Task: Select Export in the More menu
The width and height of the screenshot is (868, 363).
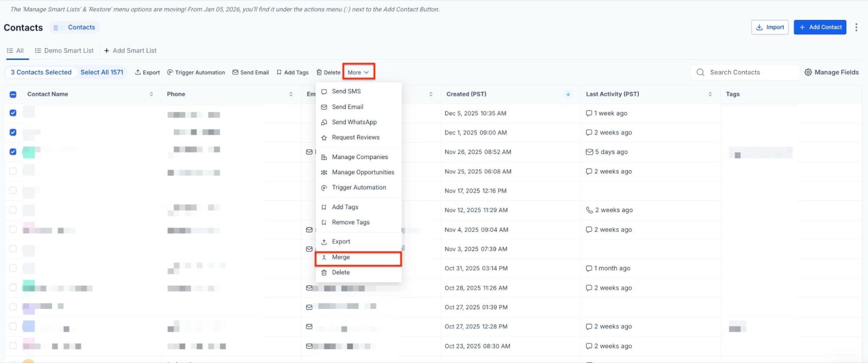Action: (358, 242)
